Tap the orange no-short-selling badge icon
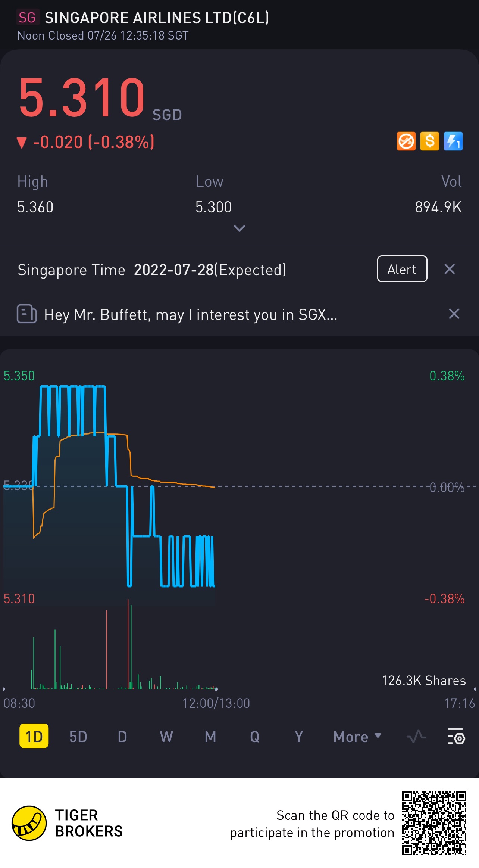This screenshot has width=479, height=868. point(406,141)
